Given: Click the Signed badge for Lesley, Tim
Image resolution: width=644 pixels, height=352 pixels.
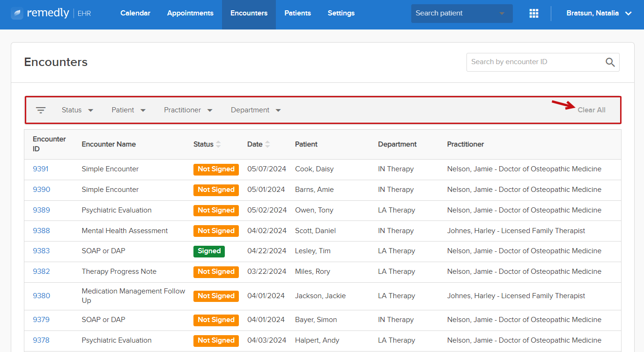Looking at the screenshot, I should [x=209, y=251].
